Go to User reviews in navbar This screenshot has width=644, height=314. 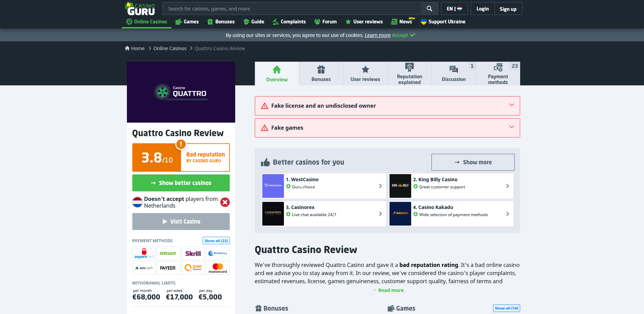(364, 22)
